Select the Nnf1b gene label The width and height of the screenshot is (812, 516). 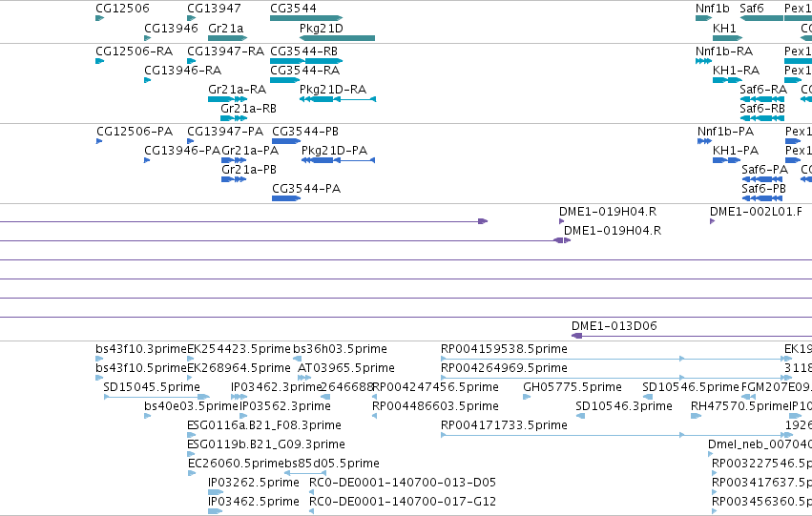point(712,9)
